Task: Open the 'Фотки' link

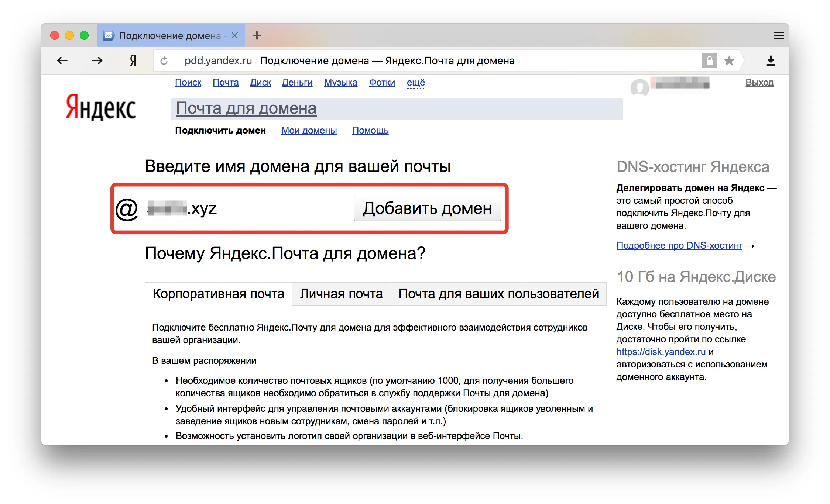Action: (382, 82)
